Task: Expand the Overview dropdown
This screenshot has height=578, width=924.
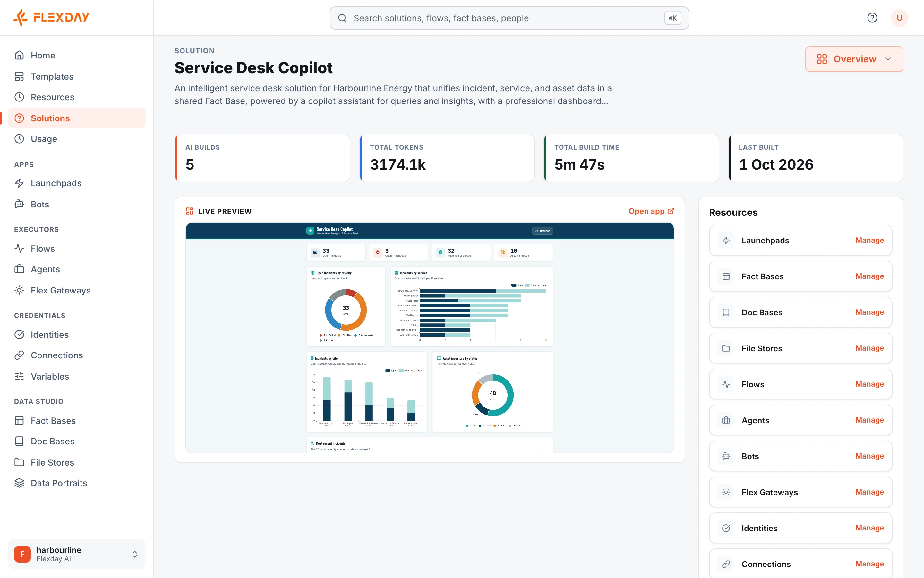Action: pyautogui.click(x=854, y=59)
